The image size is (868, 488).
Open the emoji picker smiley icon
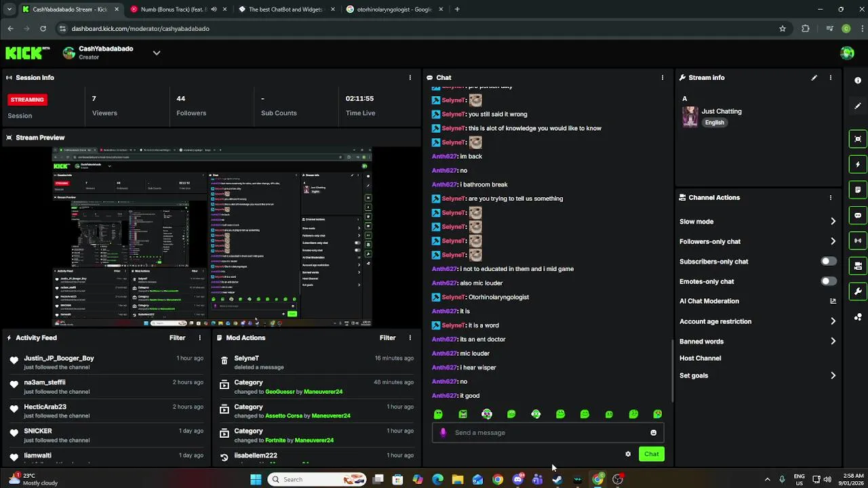tap(654, 432)
